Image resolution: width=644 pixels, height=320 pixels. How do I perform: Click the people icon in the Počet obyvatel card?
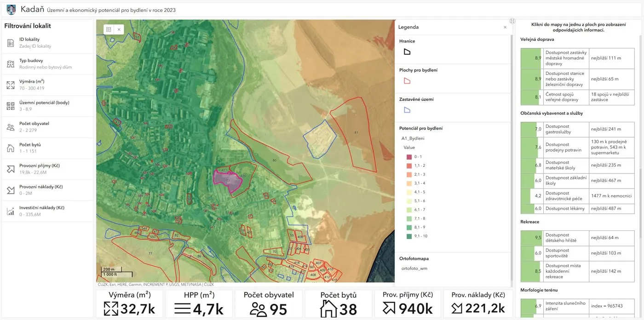[x=258, y=309]
